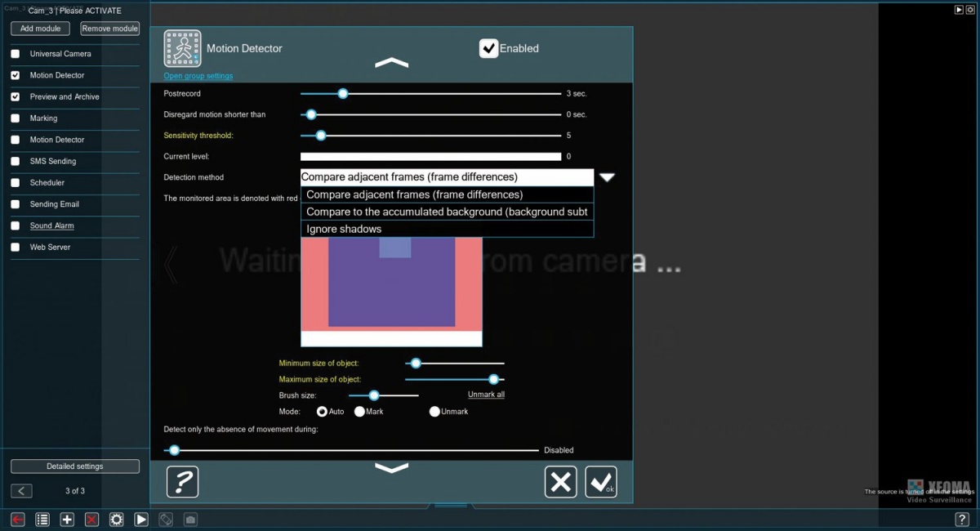Open Detailed settings button

(x=75, y=466)
